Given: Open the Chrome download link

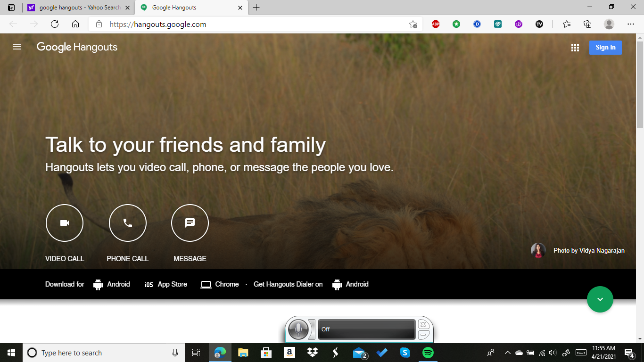Looking at the screenshot, I should (220, 284).
